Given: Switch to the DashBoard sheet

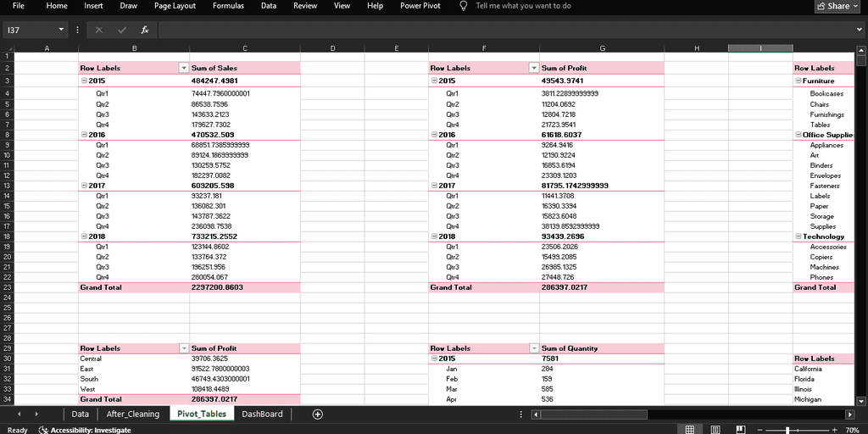Looking at the screenshot, I should pyautogui.click(x=262, y=415).
